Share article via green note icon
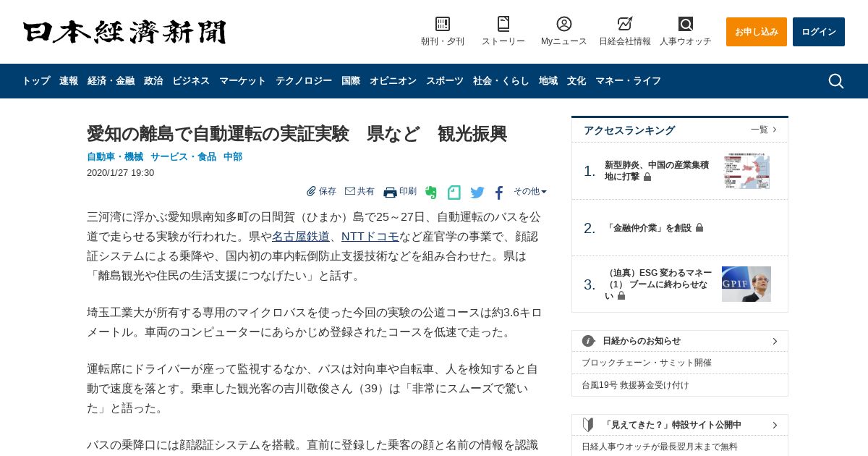Image resolution: width=868 pixels, height=456 pixels. click(x=454, y=193)
